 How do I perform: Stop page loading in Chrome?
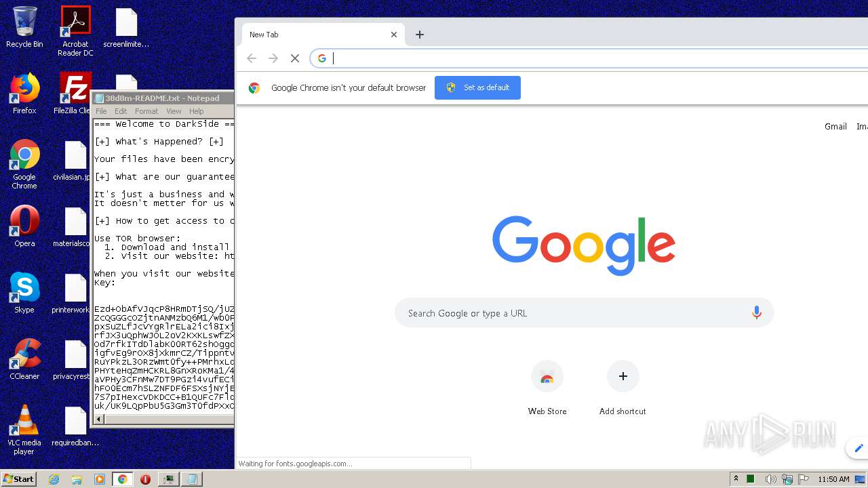coord(295,58)
